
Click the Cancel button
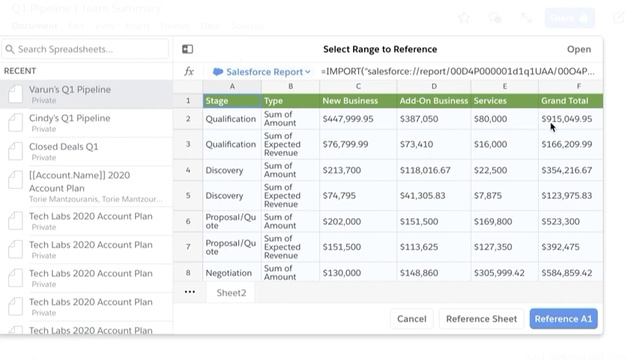pyautogui.click(x=411, y=319)
